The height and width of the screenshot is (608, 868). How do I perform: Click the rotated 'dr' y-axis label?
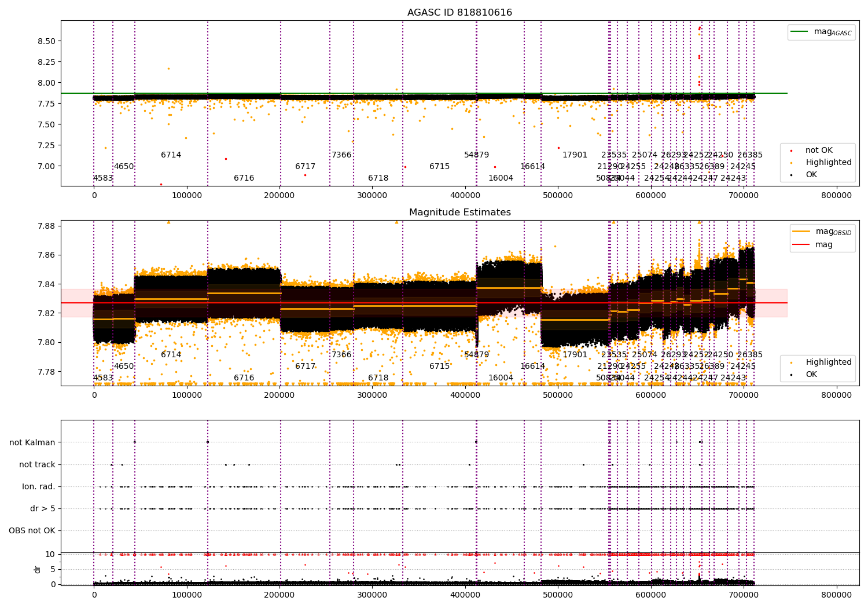[x=38, y=569]
